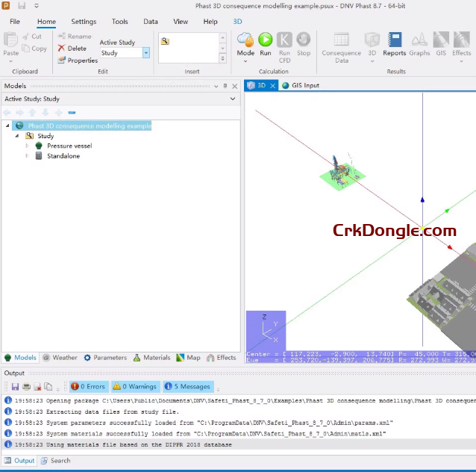Expand the Standalone node
The width and height of the screenshot is (476, 472).
pos(27,156)
